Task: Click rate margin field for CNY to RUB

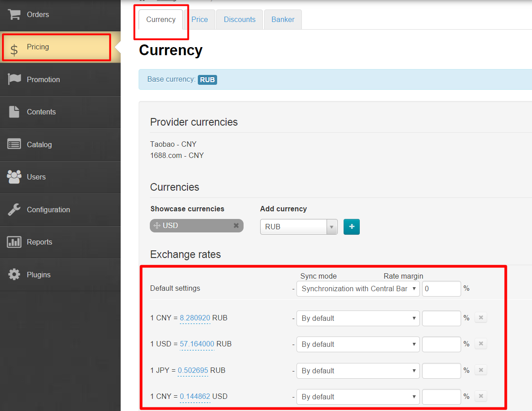Action: 441,319
